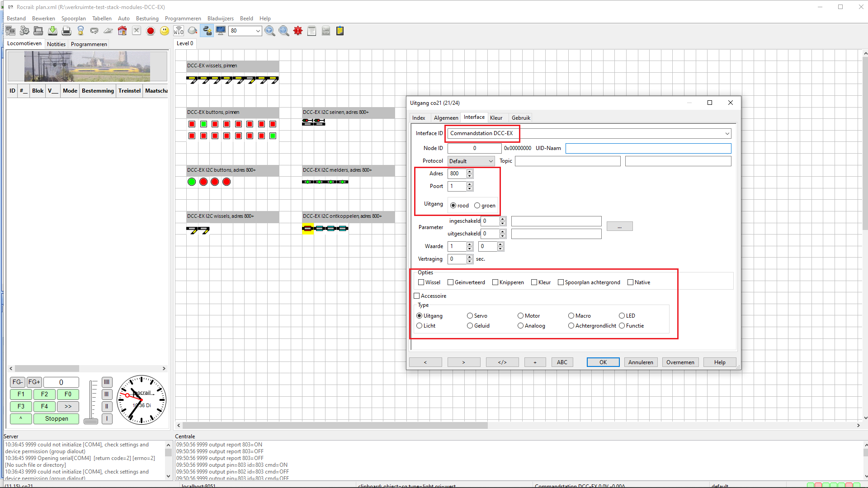
Task: Click the WIO toolbar icon
Action: [x=179, y=31]
